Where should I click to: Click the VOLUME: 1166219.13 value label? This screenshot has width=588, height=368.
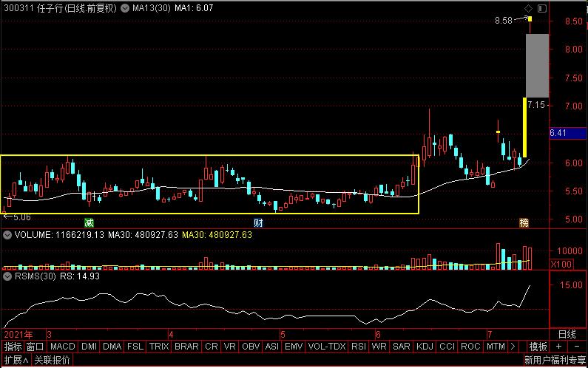click(x=59, y=235)
